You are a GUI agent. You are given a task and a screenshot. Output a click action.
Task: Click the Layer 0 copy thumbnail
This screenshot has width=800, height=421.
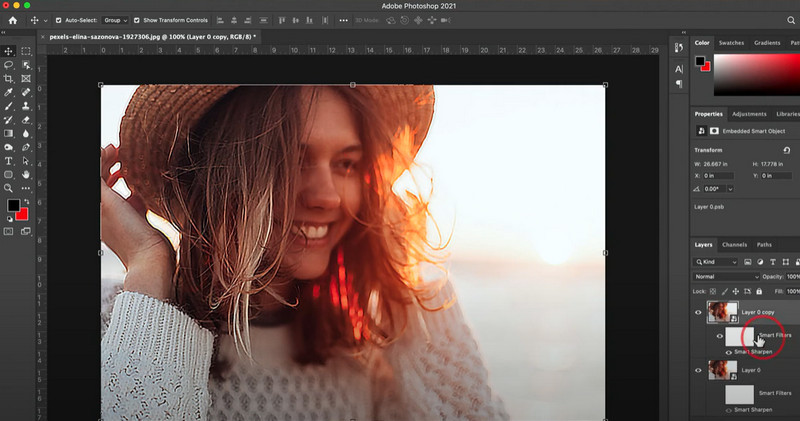(722, 312)
